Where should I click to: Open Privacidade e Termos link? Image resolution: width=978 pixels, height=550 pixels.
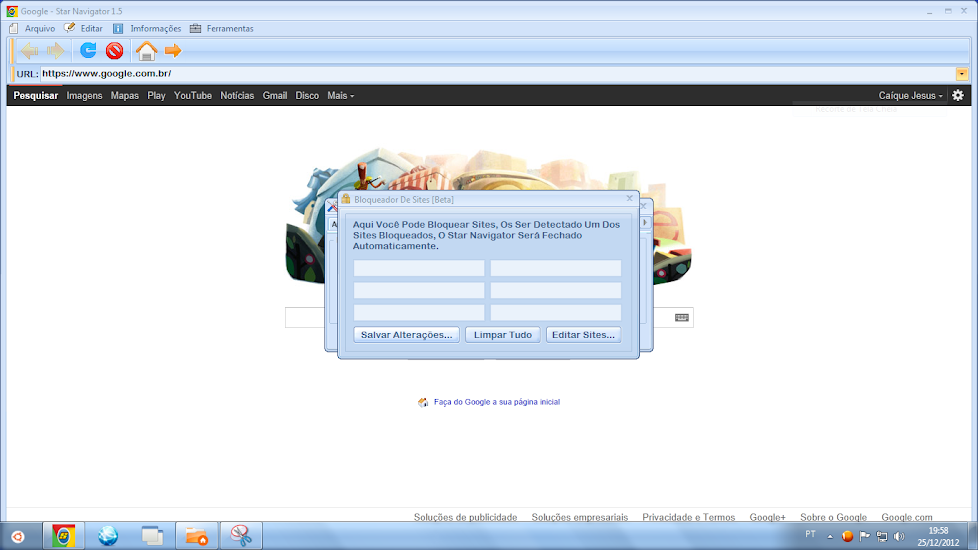(x=689, y=517)
